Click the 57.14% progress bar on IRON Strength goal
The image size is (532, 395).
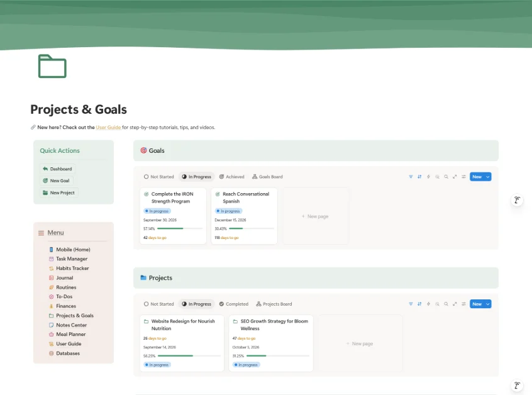click(x=180, y=228)
